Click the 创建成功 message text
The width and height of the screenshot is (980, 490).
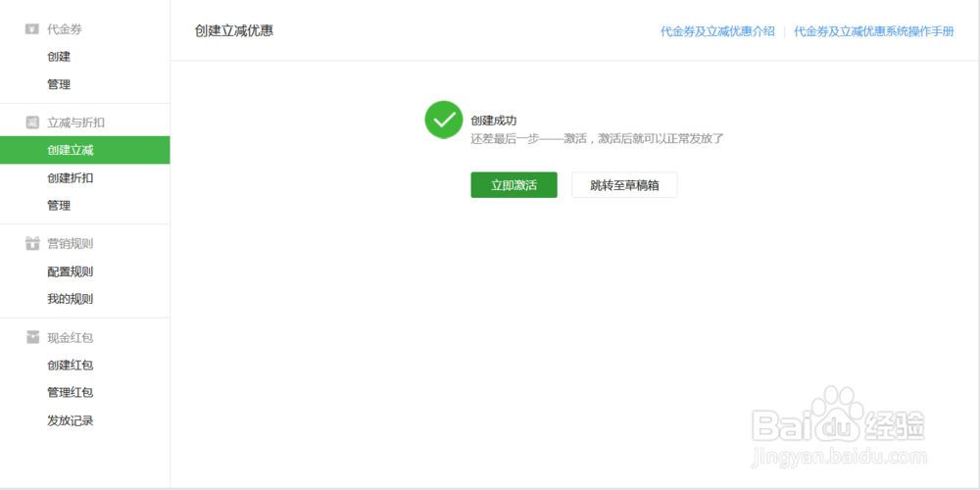(x=493, y=122)
